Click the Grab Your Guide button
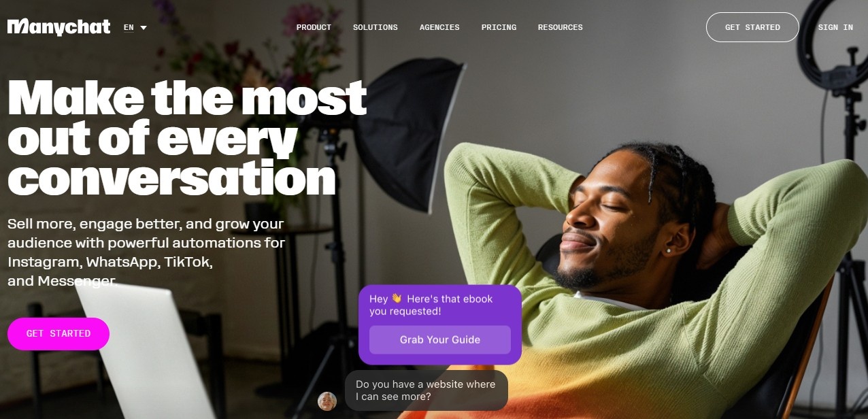The height and width of the screenshot is (419, 868). point(440,339)
